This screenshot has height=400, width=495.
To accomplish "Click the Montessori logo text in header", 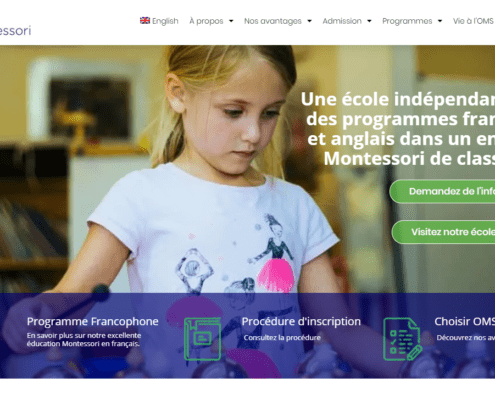I will click(x=15, y=30).
